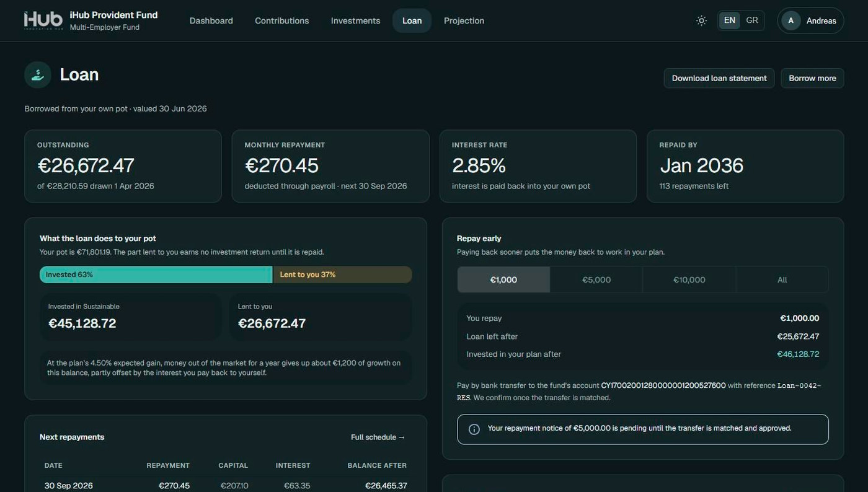Open the Contributions tab
The height and width of the screenshot is (492, 868).
point(282,20)
